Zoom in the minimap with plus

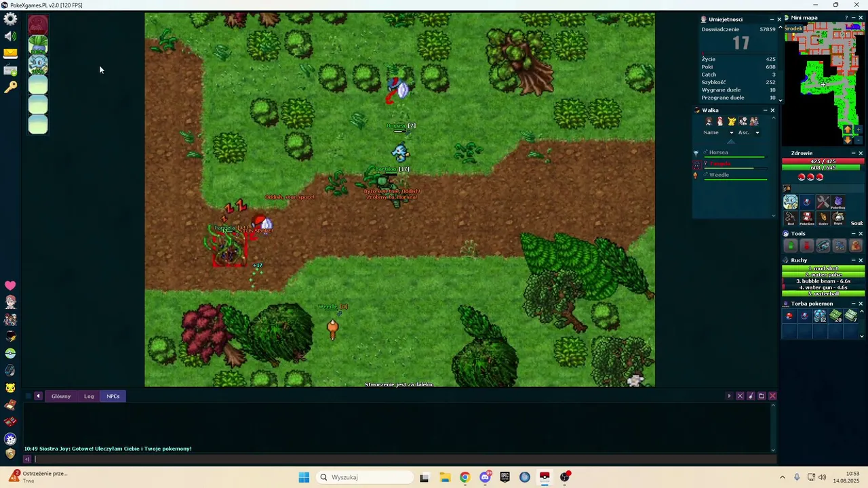tap(859, 129)
